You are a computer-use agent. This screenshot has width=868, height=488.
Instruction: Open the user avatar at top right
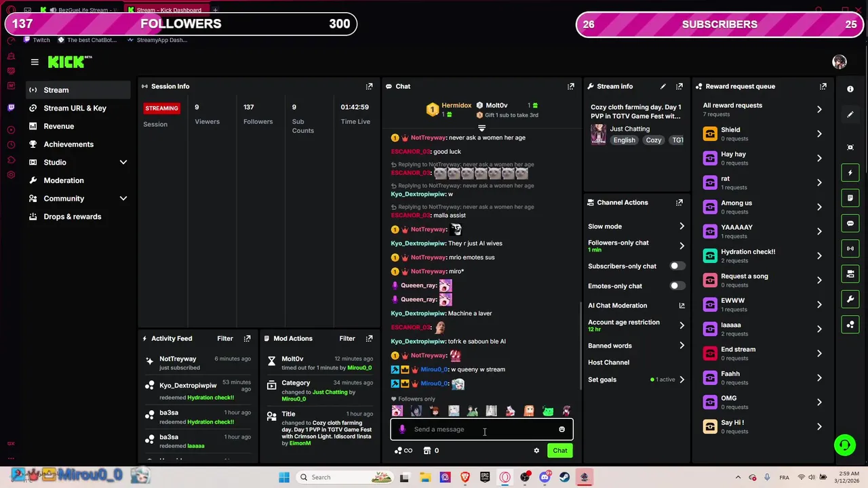coord(840,62)
